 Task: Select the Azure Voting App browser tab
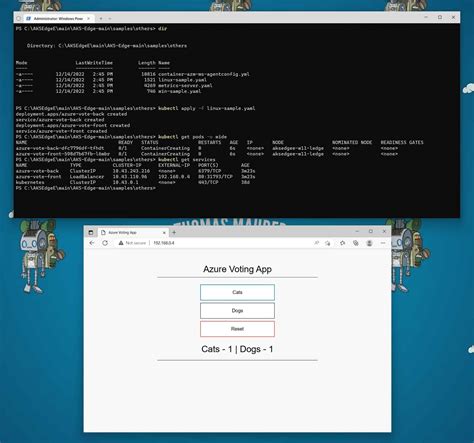click(x=133, y=232)
